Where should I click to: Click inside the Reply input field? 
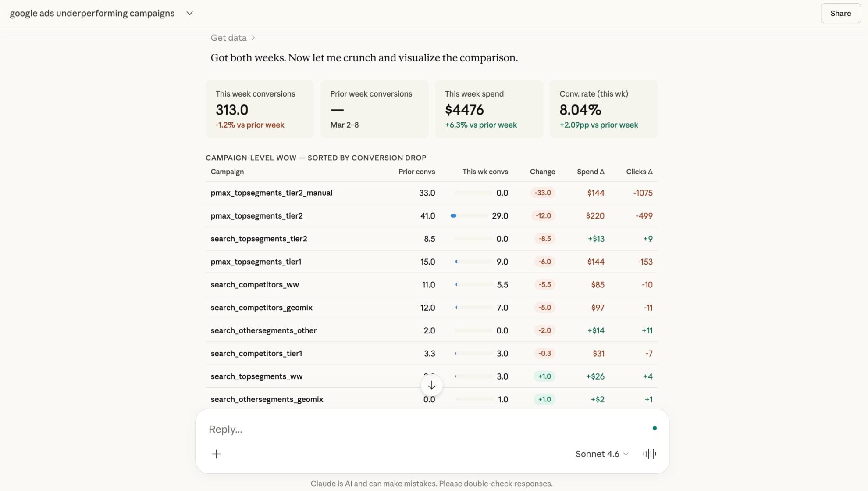pyautogui.click(x=395, y=429)
